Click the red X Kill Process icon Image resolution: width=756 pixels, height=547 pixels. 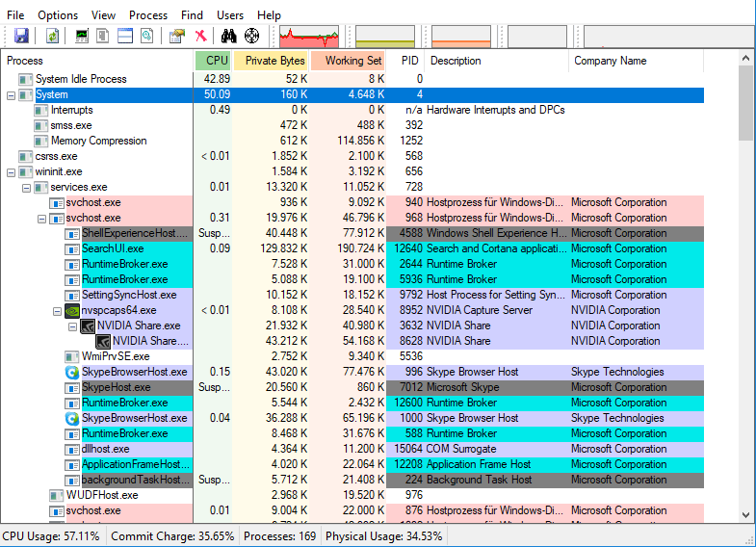point(200,36)
